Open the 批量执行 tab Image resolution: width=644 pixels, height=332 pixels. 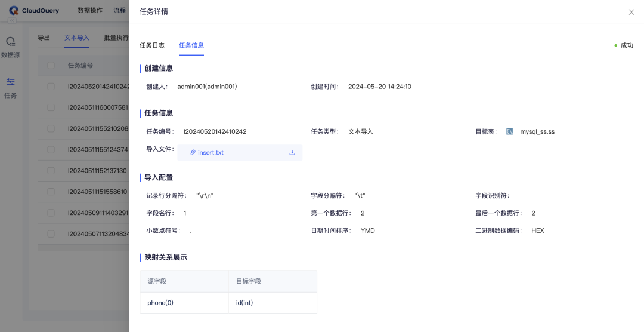116,38
